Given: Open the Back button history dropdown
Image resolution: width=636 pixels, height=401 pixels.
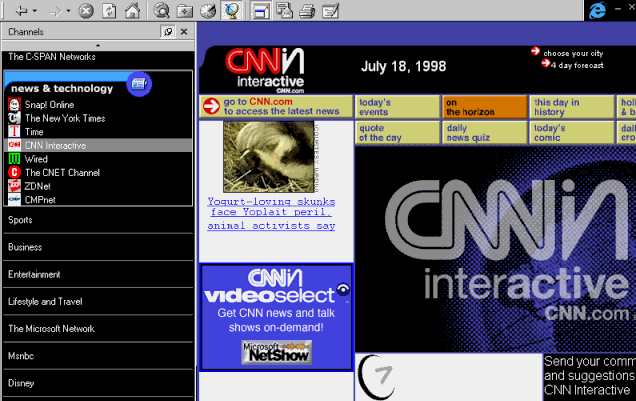Looking at the screenshot, I should pyautogui.click(x=35, y=11).
